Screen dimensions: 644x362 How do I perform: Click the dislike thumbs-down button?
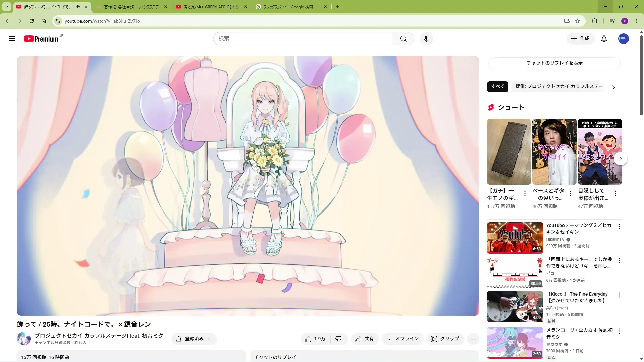coord(338,339)
